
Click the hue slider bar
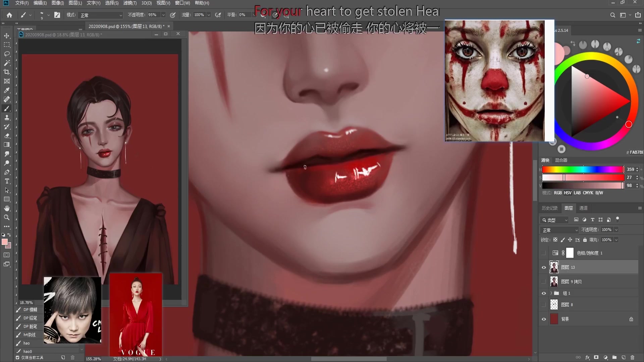pos(583,169)
